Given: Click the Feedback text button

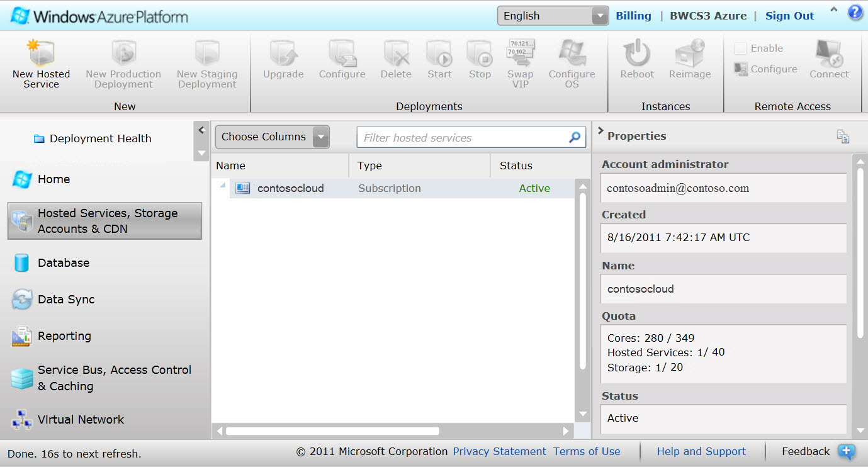Looking at the screenshot, I should (806, 451).
